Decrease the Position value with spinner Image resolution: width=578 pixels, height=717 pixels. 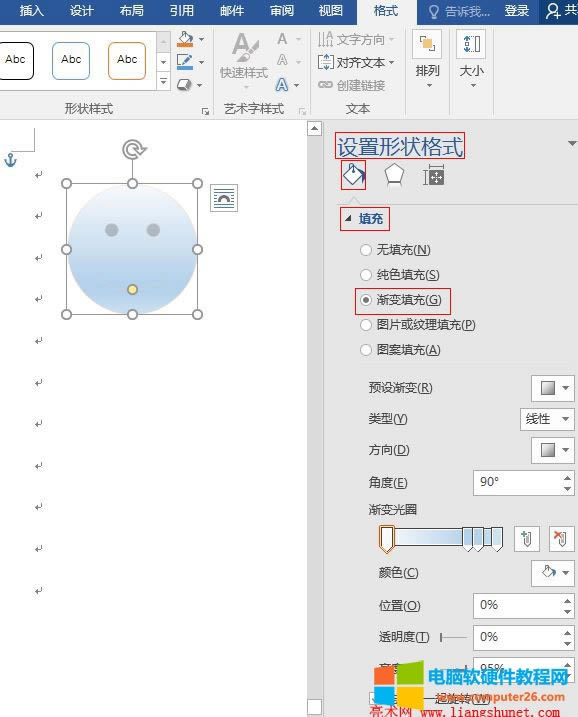tap(567, 611)
